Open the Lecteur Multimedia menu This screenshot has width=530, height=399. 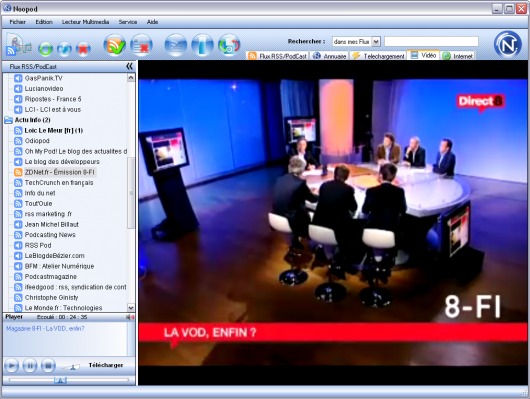(85, 22)
